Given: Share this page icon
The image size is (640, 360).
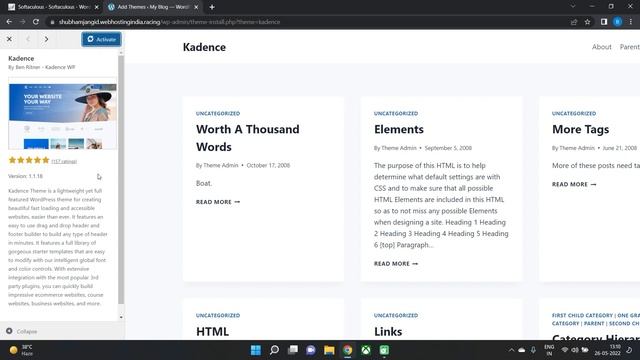Looking at the screenshot, I should [574, 22].
